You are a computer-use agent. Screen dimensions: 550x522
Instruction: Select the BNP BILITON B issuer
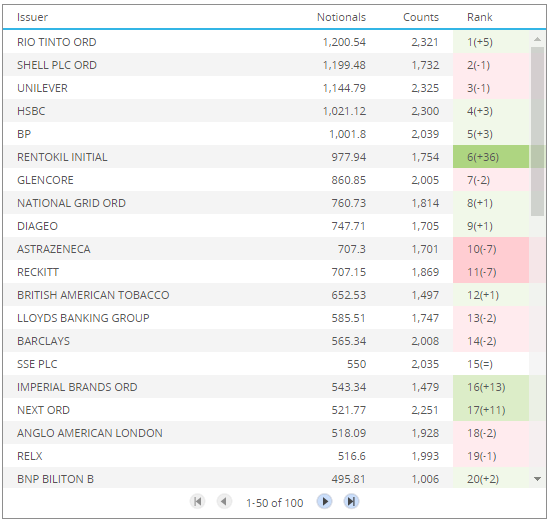(x=55, y=479)
